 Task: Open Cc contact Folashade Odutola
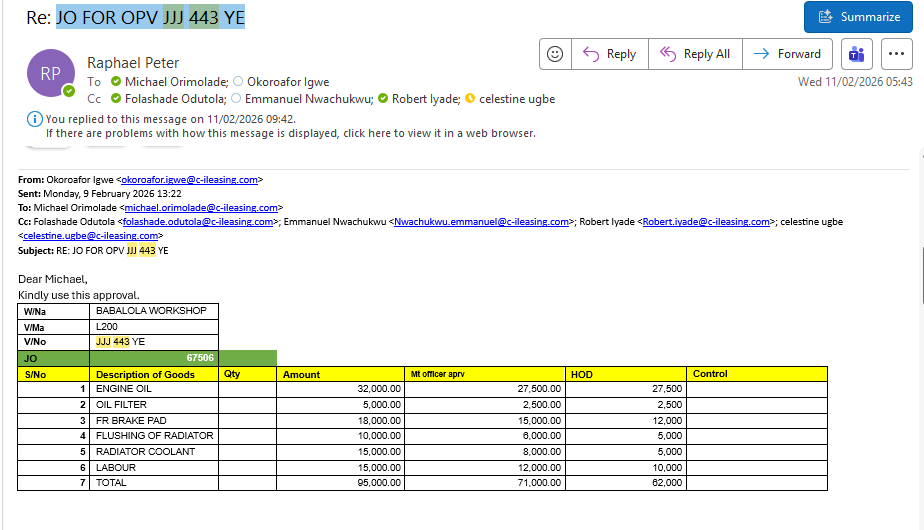coord(175,99)
